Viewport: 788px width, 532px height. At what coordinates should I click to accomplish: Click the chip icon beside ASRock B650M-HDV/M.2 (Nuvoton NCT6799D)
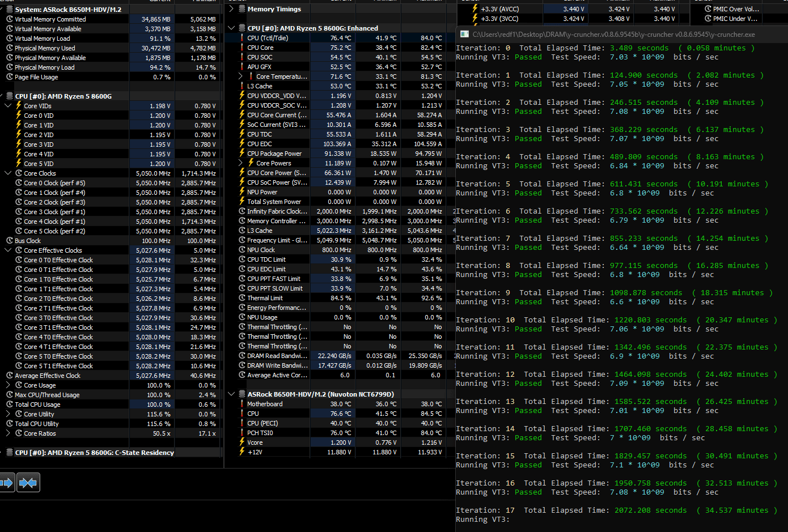[242, 394]
